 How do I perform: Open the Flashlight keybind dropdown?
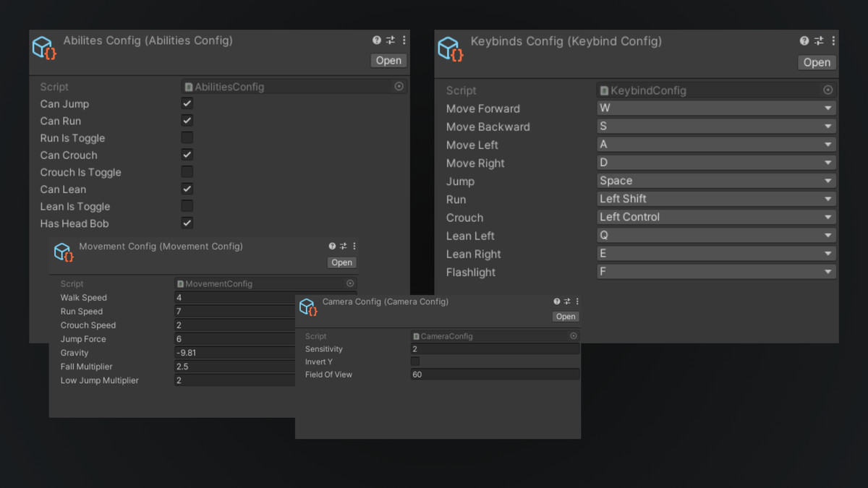[x=716, y=271]
